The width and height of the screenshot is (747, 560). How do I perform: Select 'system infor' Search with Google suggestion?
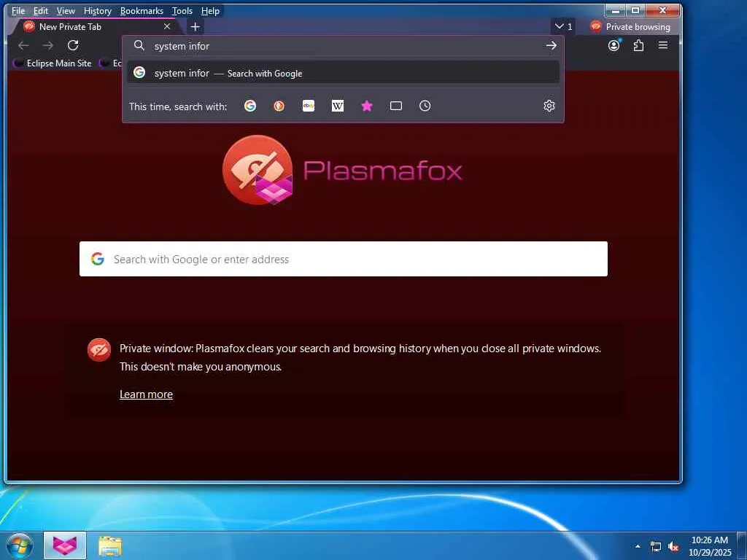(343, 73)
